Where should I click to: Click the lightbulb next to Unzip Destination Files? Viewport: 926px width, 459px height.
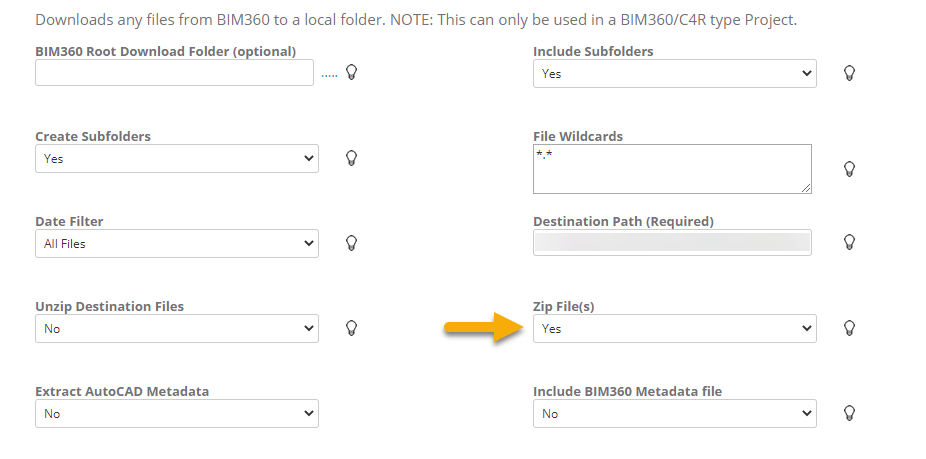click(x=351, y=328)
